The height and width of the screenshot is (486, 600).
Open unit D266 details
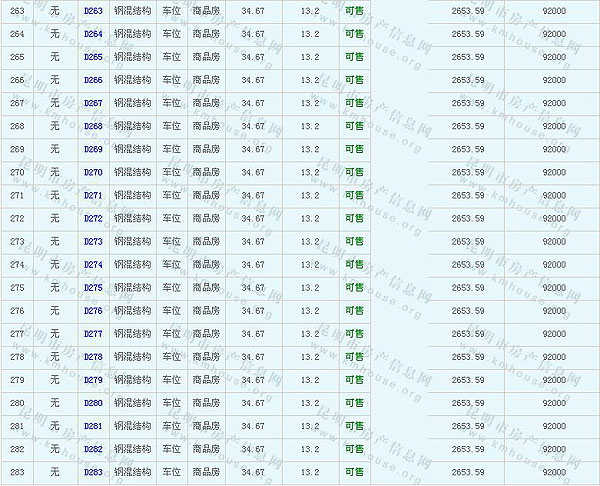click(93, 80)
